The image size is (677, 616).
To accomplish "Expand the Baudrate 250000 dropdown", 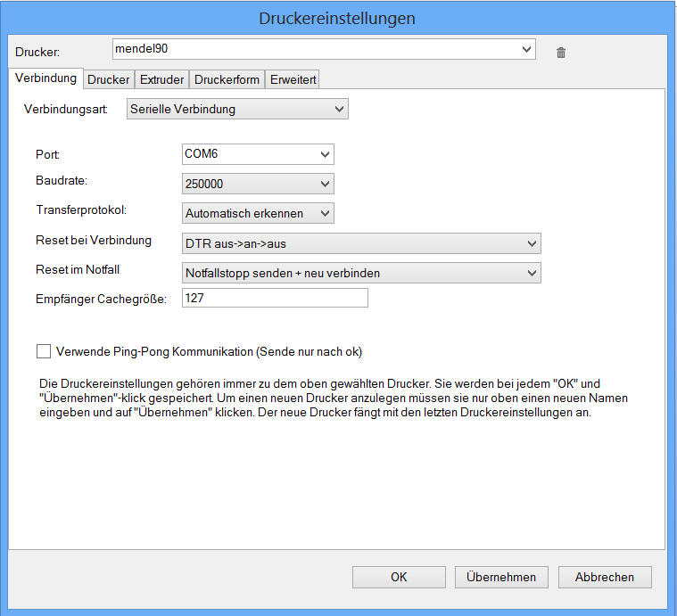I will [x=324, y=184].
